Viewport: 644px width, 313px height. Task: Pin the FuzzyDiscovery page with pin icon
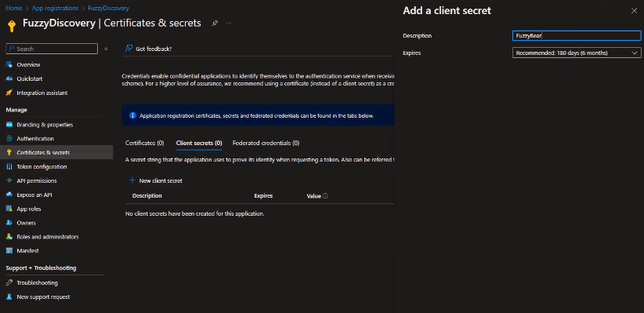215,23
